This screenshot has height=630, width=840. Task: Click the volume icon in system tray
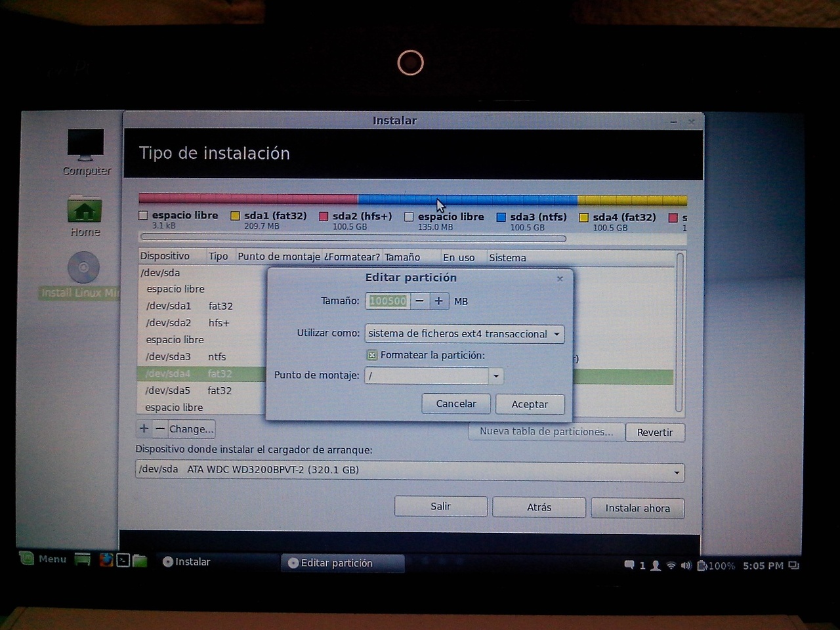pyautogui.click(x=686, y=565)
